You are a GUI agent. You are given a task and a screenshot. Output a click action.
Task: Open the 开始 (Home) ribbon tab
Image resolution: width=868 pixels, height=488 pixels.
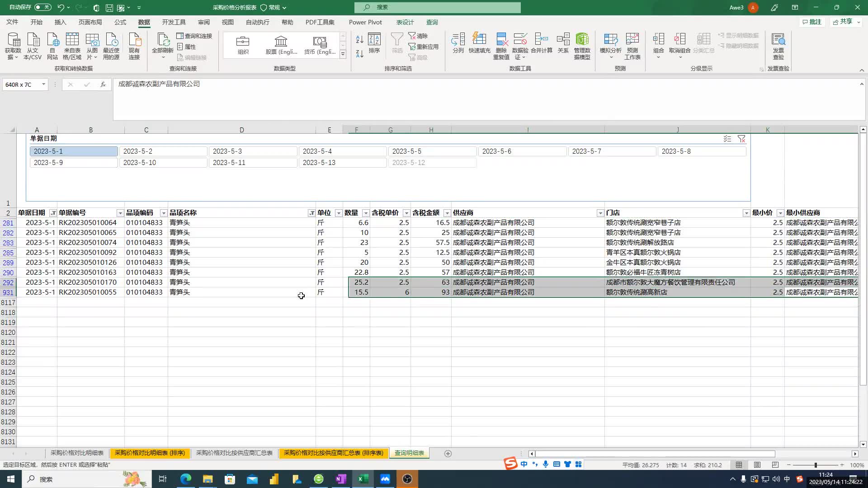pyautogui.click(x=36, y=22)
